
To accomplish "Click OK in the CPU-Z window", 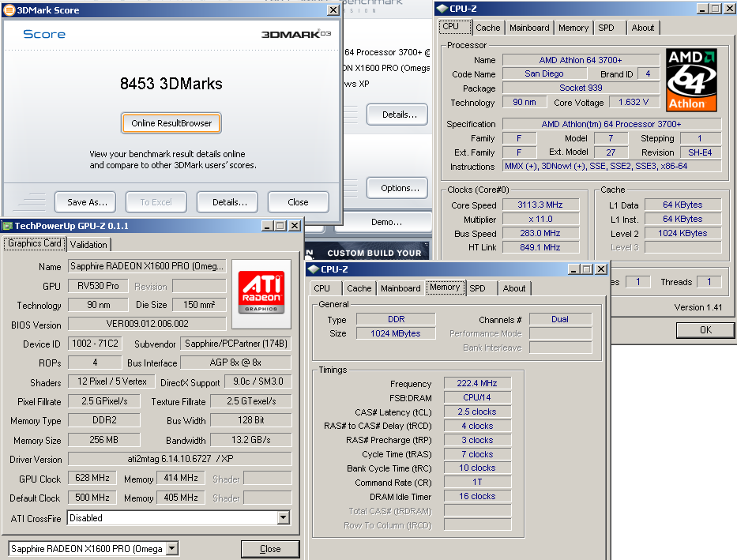I will [705, 330].
